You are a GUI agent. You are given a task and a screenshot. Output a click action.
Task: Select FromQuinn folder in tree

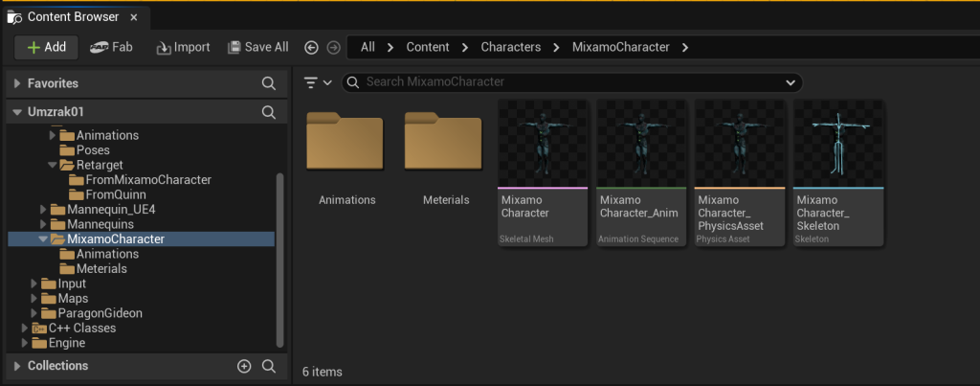[107, 194]
